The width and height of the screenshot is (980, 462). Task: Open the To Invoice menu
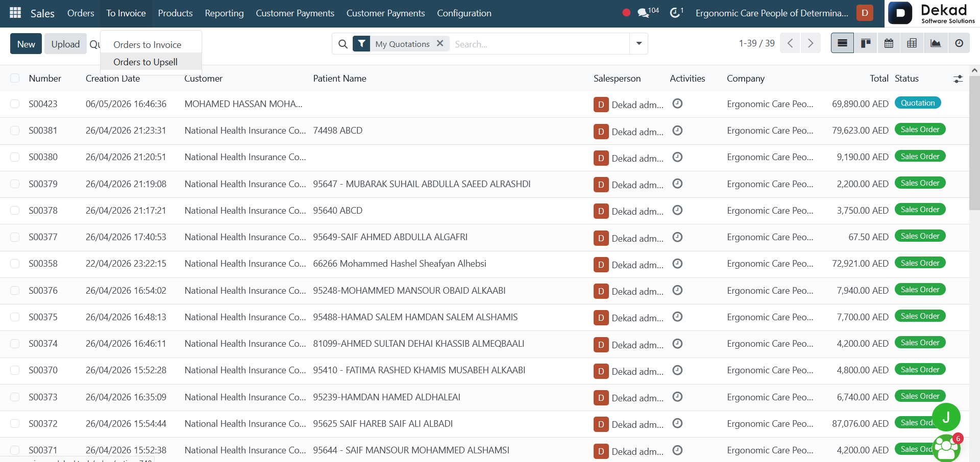(x=126, y=13)
